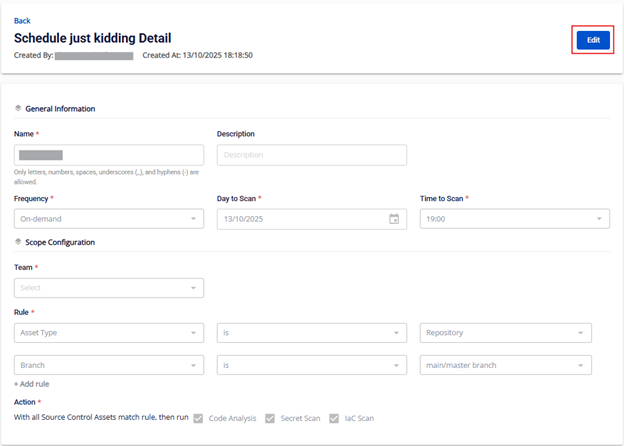Open the main/master branch dropdown
The height and width of the screenshot is (446, 624).
[x=505, y=365]
